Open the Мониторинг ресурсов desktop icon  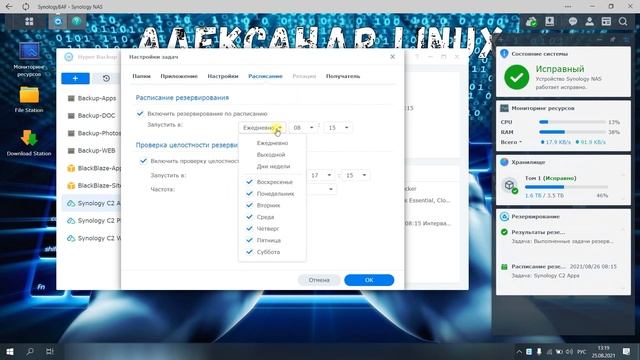[29, 60]
